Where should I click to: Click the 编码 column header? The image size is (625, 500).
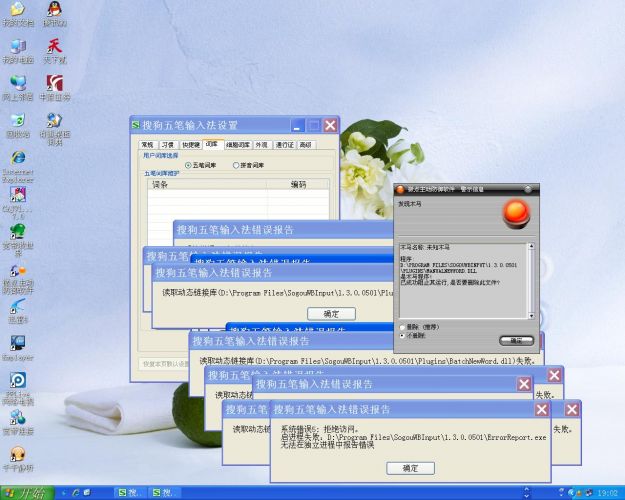pyautogui.click(x=299, y=185)
